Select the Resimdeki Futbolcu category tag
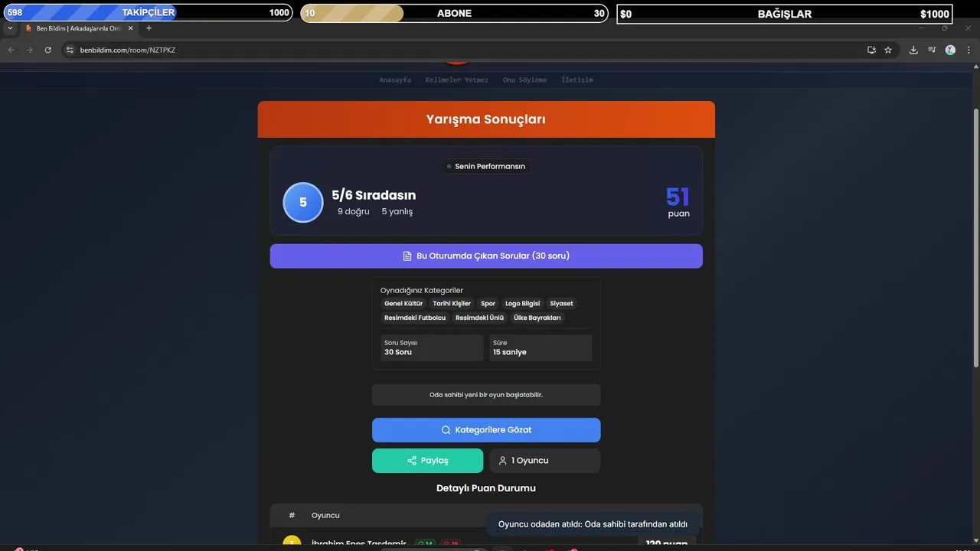Viewport: 980px width, 551px height. tap(415, 318)
